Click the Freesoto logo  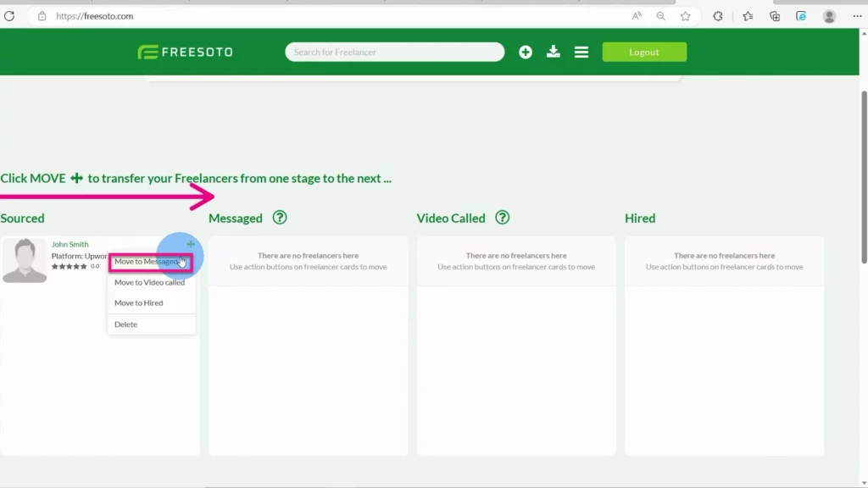[x=185, y=52]
